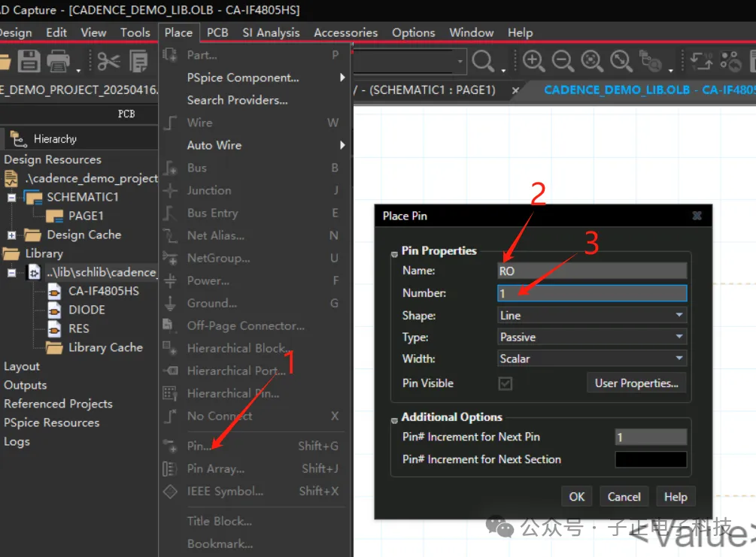The height and width of the screenshot is (557, 756).
Task: Click the Zoom to All icon
Action: (621, 61)
